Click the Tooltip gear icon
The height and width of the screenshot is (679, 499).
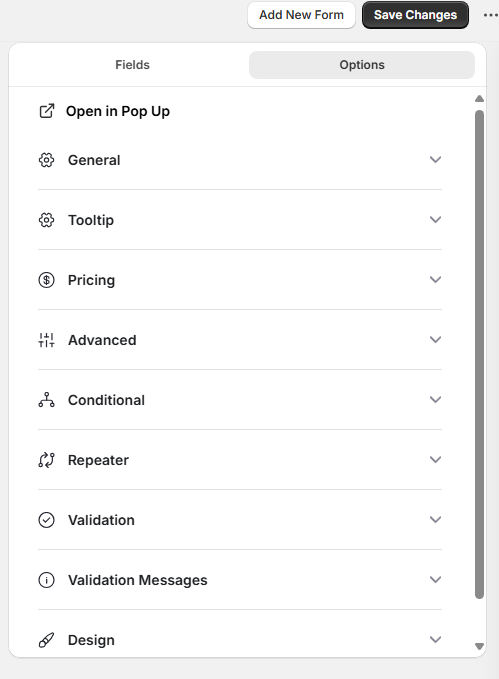coord(46,220)
